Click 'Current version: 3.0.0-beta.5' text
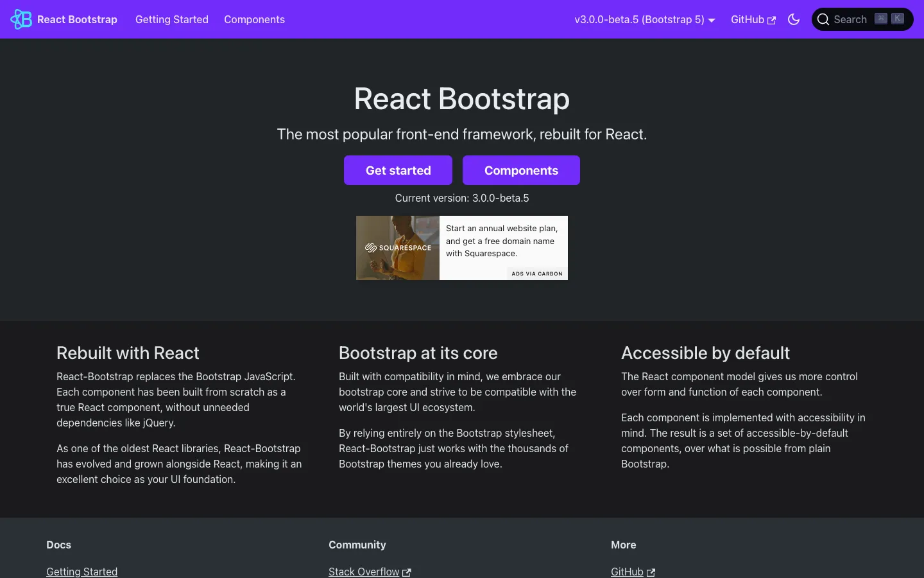Screen dimensions: 924x578 tap(462, 198)
